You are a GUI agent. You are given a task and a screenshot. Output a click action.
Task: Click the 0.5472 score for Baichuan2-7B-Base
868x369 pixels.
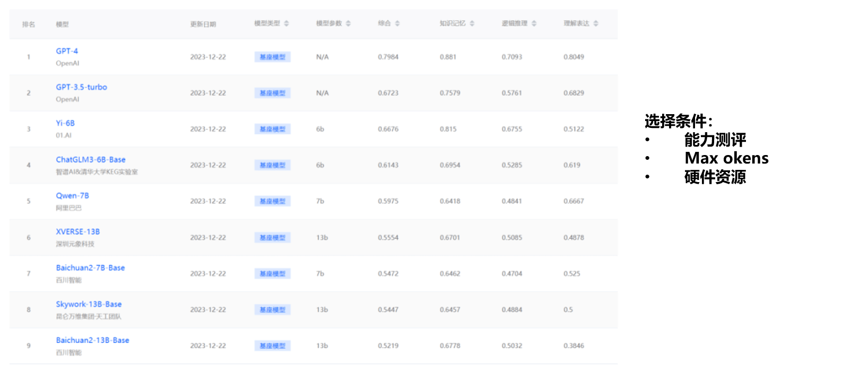(x=388, y=273)
